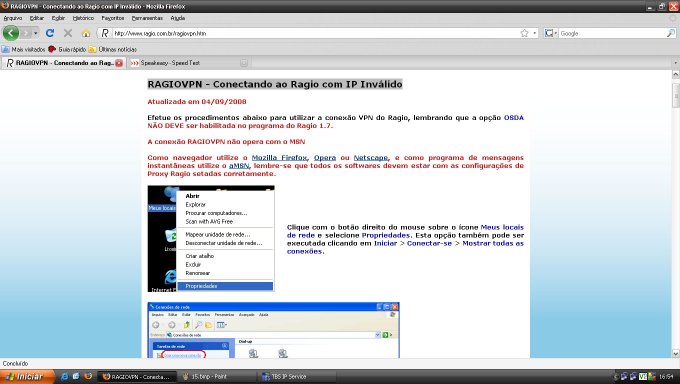
Task: Click the 'Atualizada em 04/09/2008' text
Action: (197, 102)
